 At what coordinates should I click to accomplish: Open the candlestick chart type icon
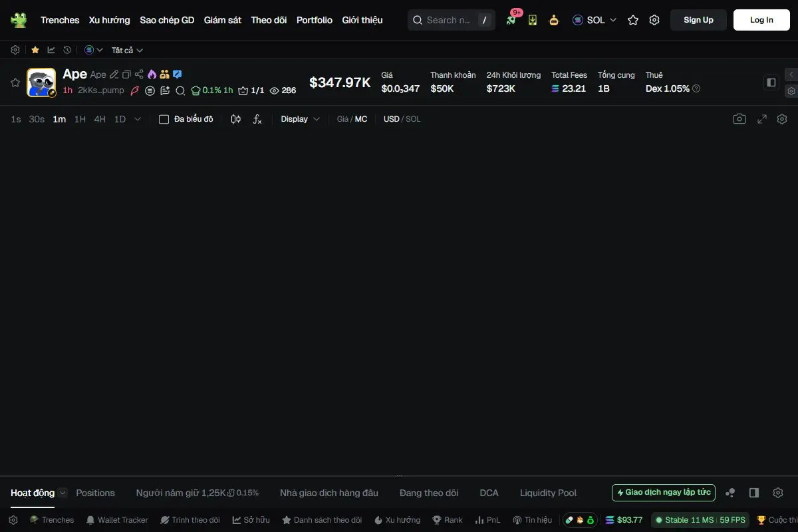point(235,119)
